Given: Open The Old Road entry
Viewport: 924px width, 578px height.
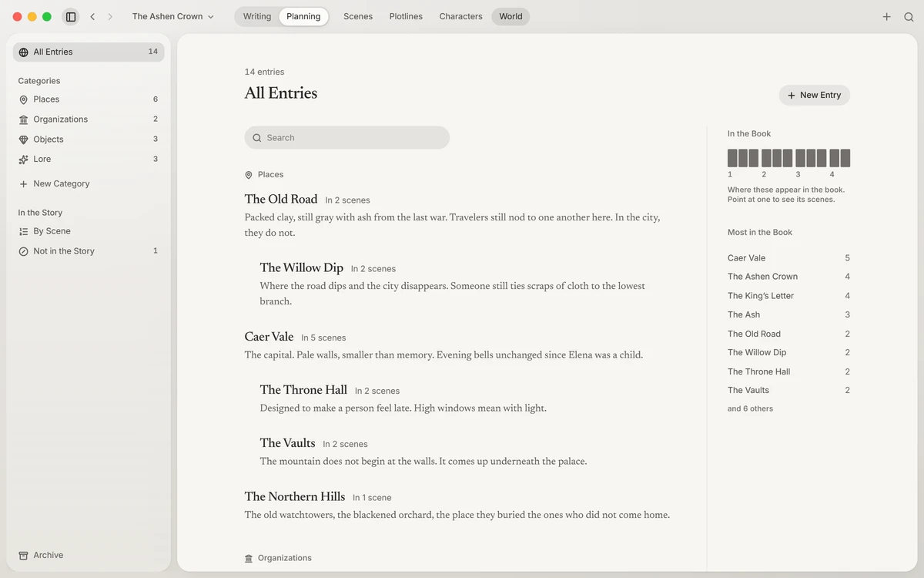Looking at the screenshot, I should tap(281, 199).
